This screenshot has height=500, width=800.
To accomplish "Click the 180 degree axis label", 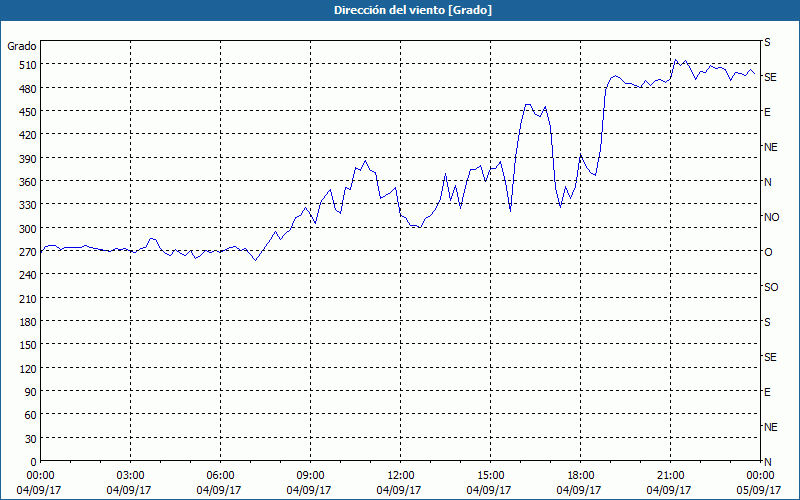I will point(29,322).
